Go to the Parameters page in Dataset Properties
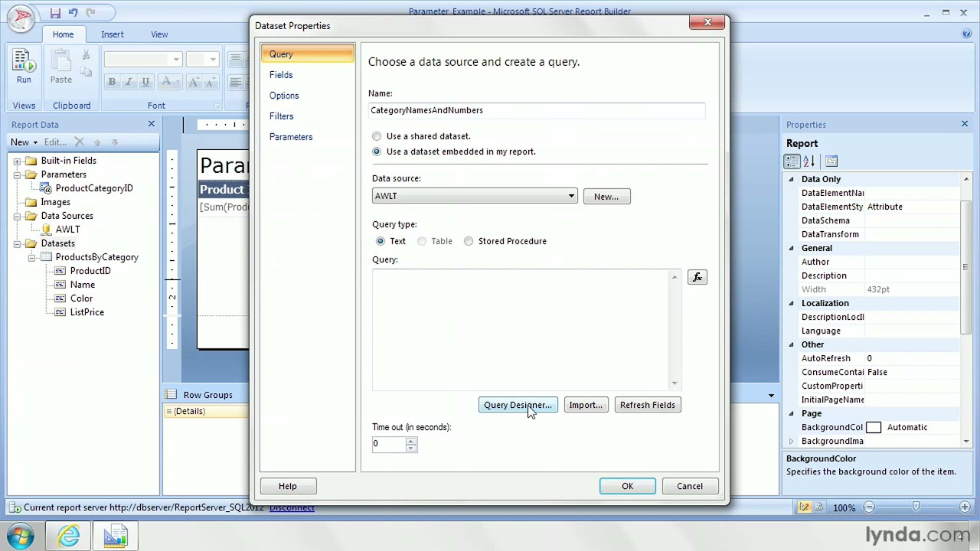Viewport: 980px width, 551px height. coord(307,137)
